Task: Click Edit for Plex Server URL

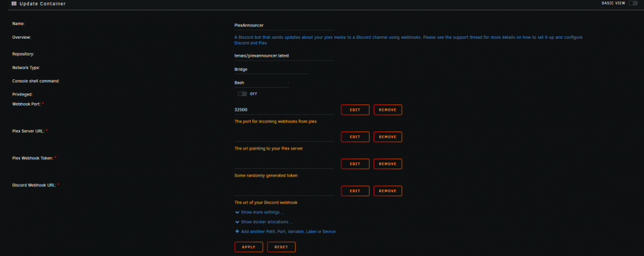Action: pyautogui.click(x=355, y=137)
